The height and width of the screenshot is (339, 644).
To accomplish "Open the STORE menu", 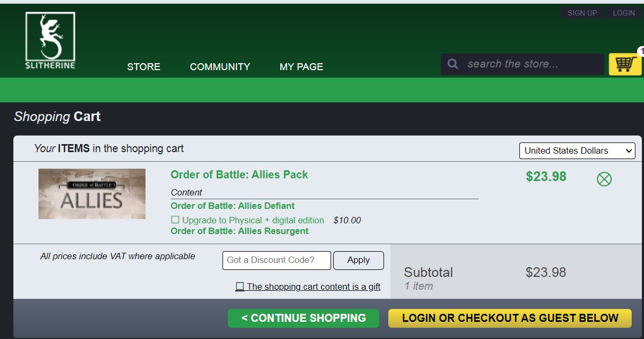I will point(143,67).
